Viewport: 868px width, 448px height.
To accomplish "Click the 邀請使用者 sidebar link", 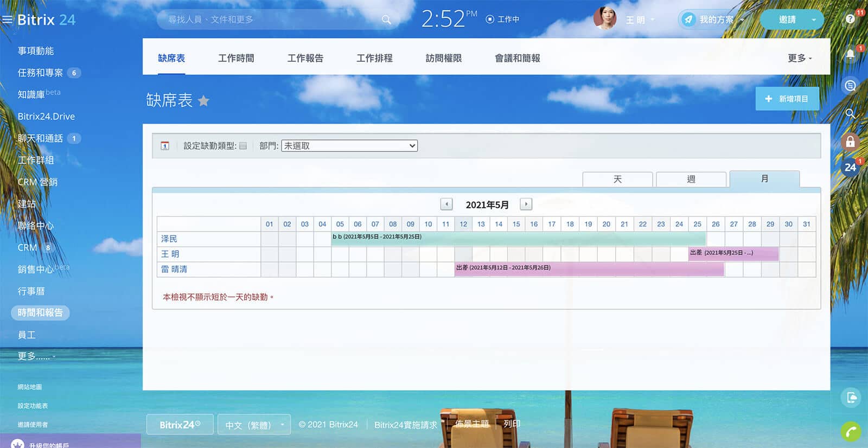I will coord(33,425).
